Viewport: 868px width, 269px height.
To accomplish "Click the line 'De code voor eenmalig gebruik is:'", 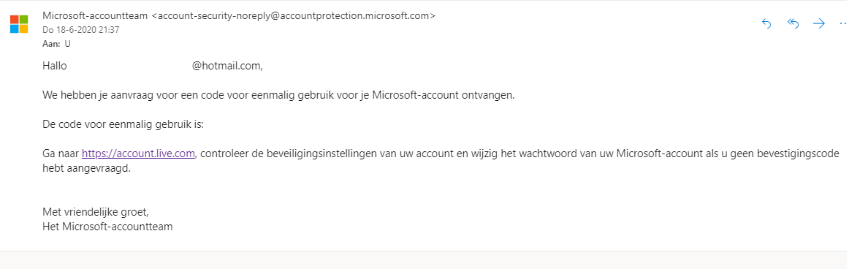I will click(x=123, y=124).
